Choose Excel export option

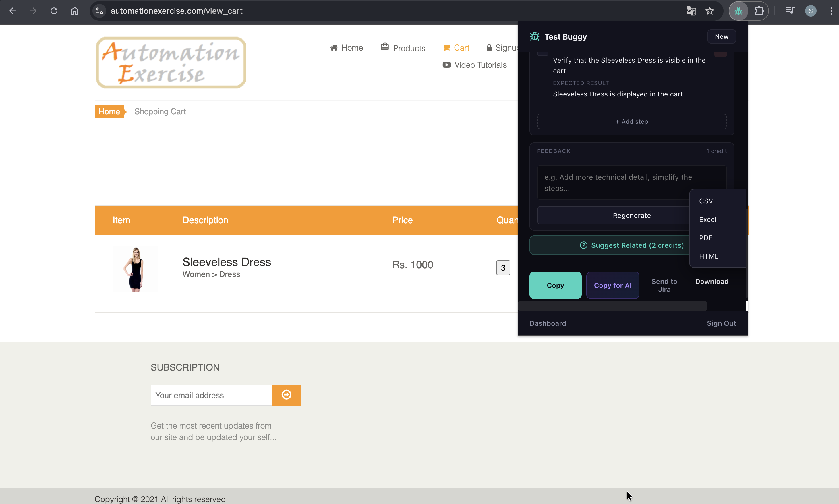pos(707,219)
